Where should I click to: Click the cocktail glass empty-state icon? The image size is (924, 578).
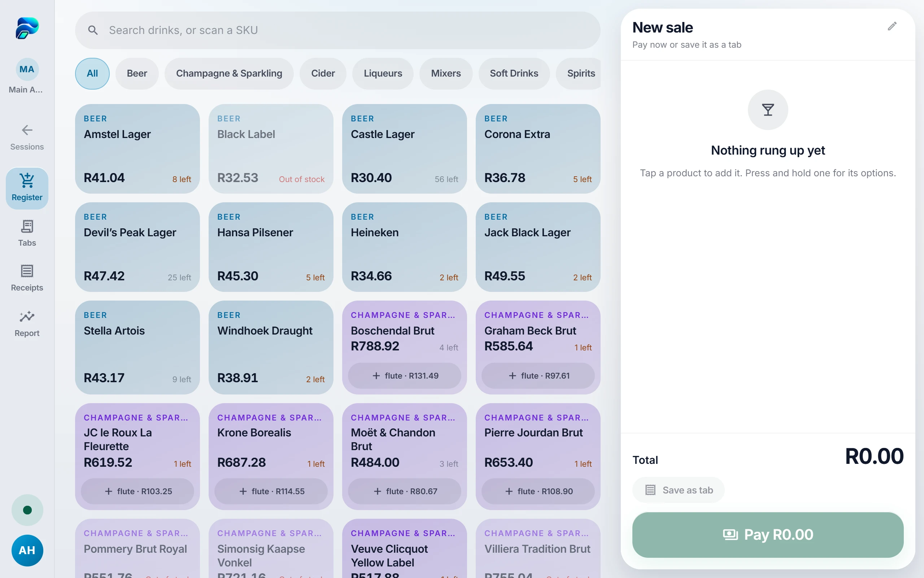coord(768,110)
